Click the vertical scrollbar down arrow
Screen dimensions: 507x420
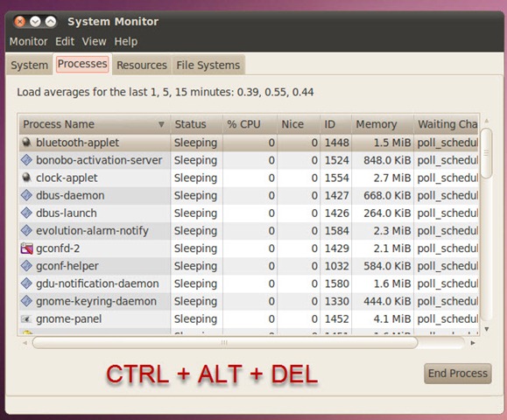click(486, 329)
